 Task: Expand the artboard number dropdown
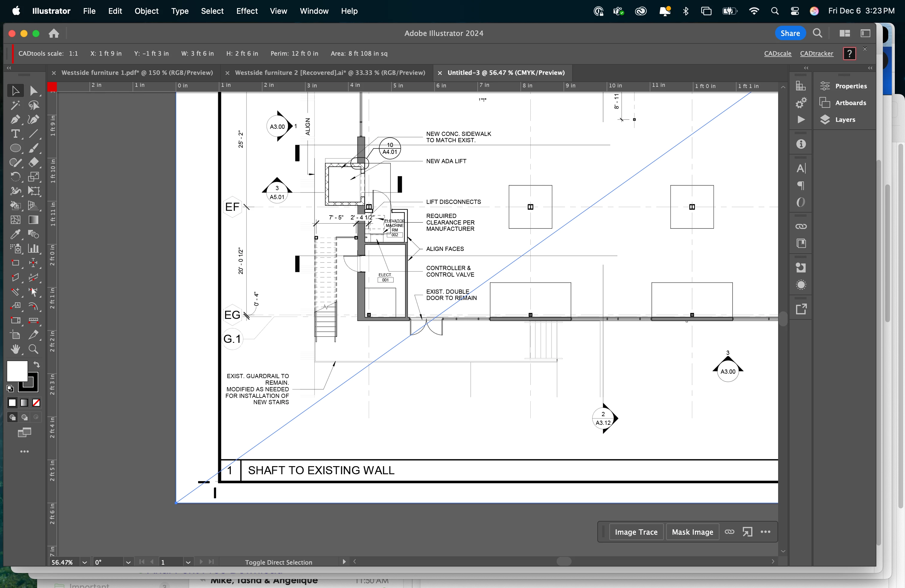pyautogui.click(x=188, y=562)
